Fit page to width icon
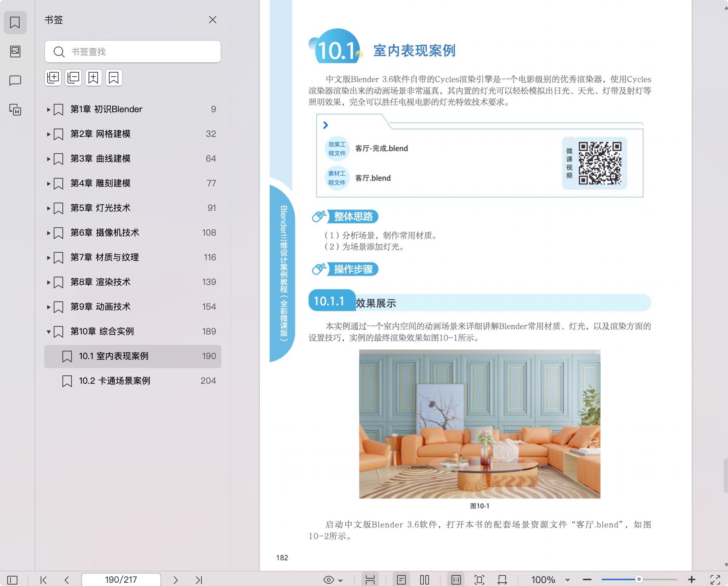The width and height of the screenshot is (728, 586). 502,580
